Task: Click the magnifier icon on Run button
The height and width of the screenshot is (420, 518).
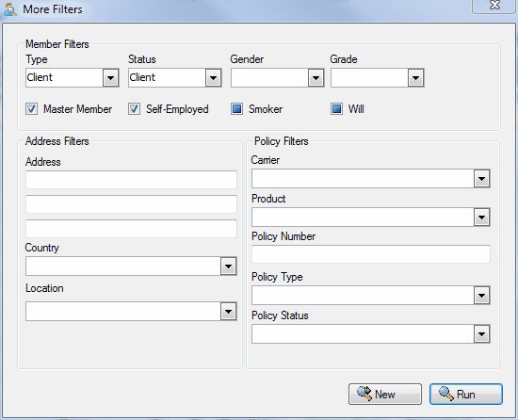Action: click(446, 394)
